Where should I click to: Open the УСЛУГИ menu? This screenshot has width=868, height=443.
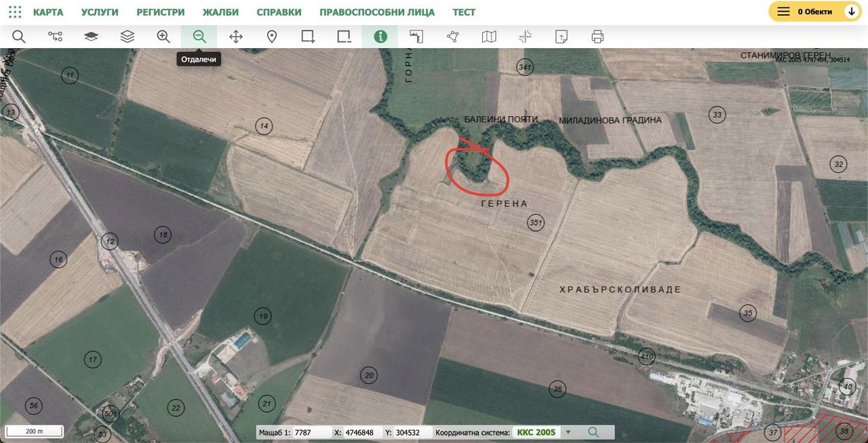(100, 12)
